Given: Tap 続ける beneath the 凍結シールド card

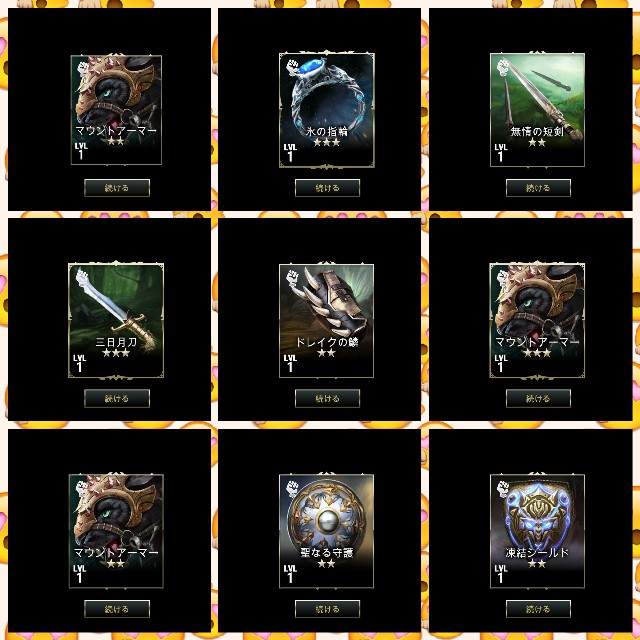Looking at the screenshot, I should 538,609.
